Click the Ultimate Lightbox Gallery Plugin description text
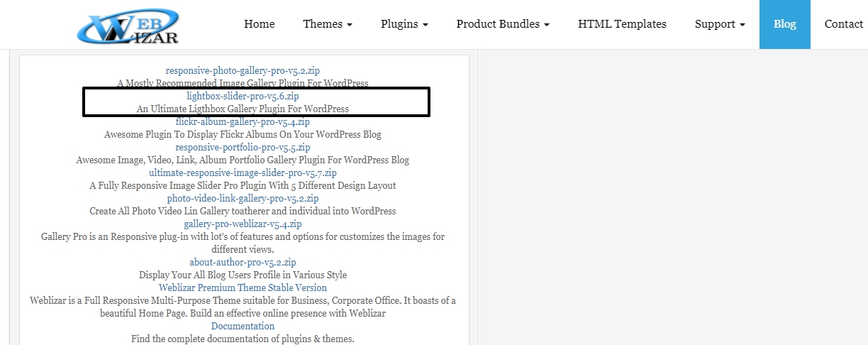The height and width of the screenshot is (345, 868). point(243,109)
